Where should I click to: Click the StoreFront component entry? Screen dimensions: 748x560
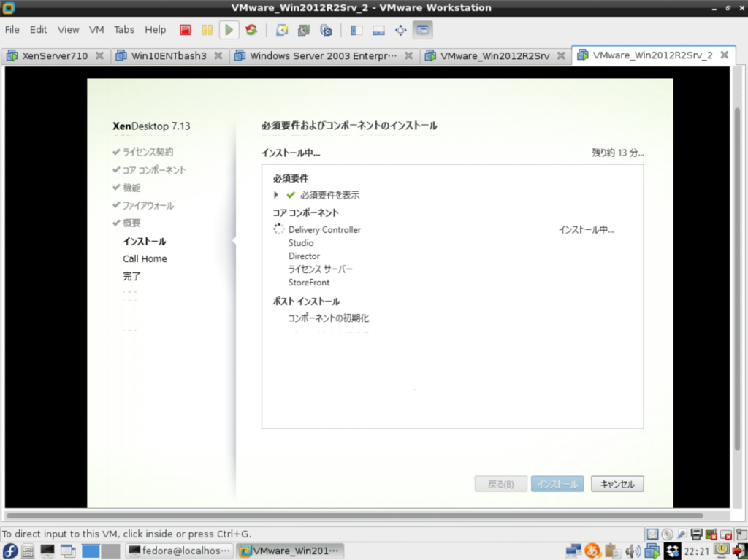[x=309, y=283]
